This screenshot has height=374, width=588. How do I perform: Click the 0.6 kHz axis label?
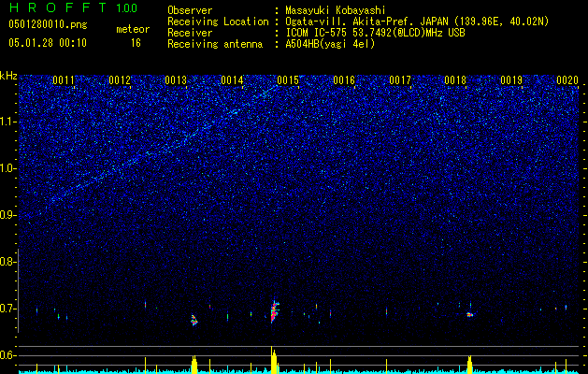point(7,355)
